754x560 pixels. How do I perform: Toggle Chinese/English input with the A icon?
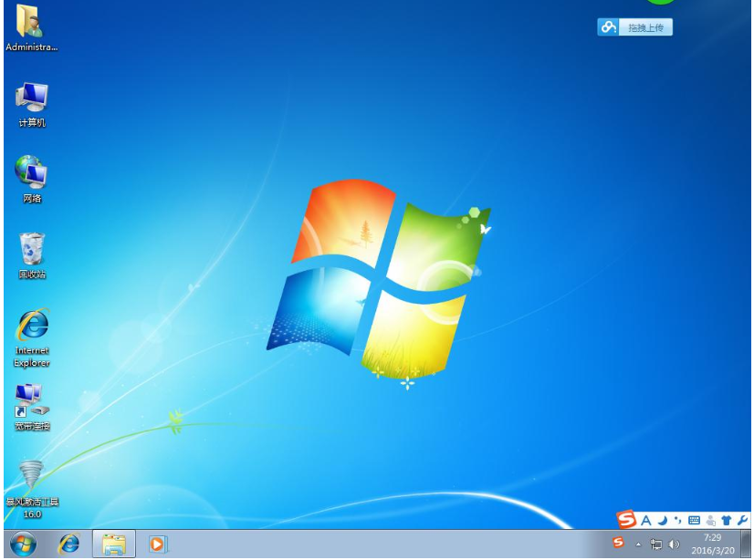coord(647,520)
